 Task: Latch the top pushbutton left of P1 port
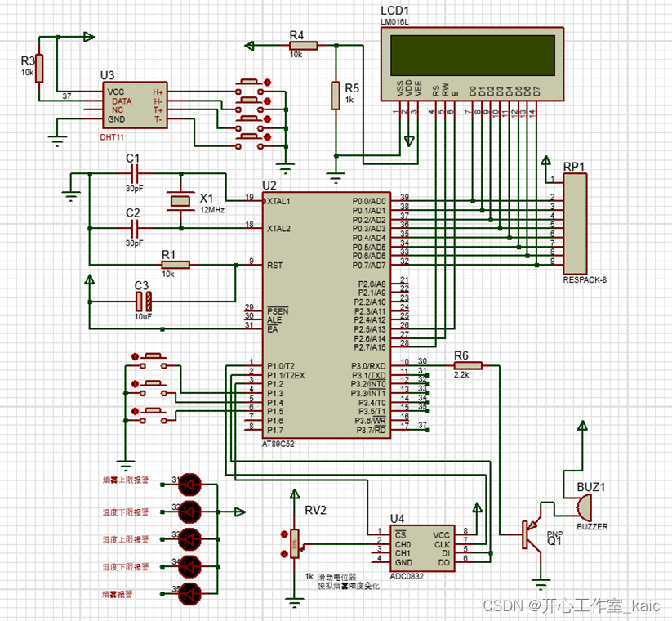(135, 356)
